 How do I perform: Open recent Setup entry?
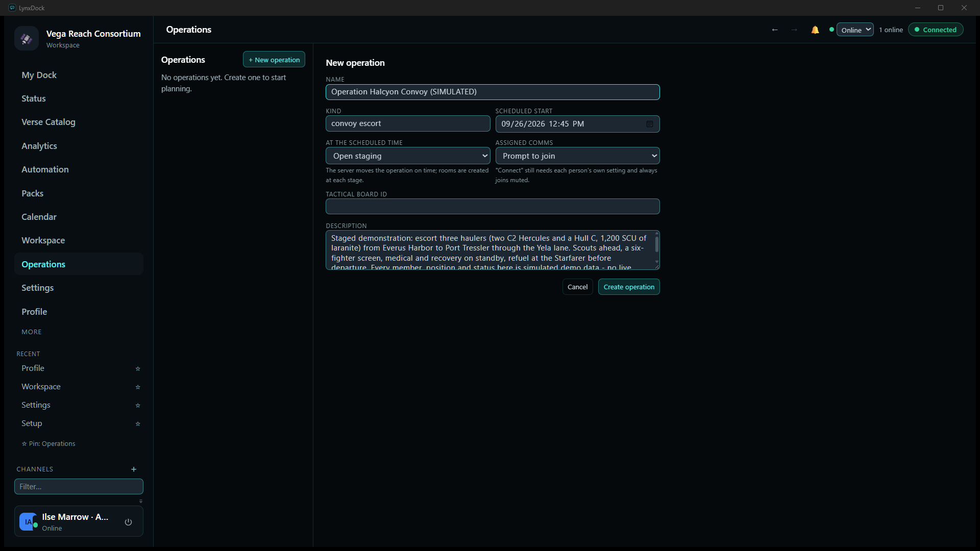[x=32, y=423]
